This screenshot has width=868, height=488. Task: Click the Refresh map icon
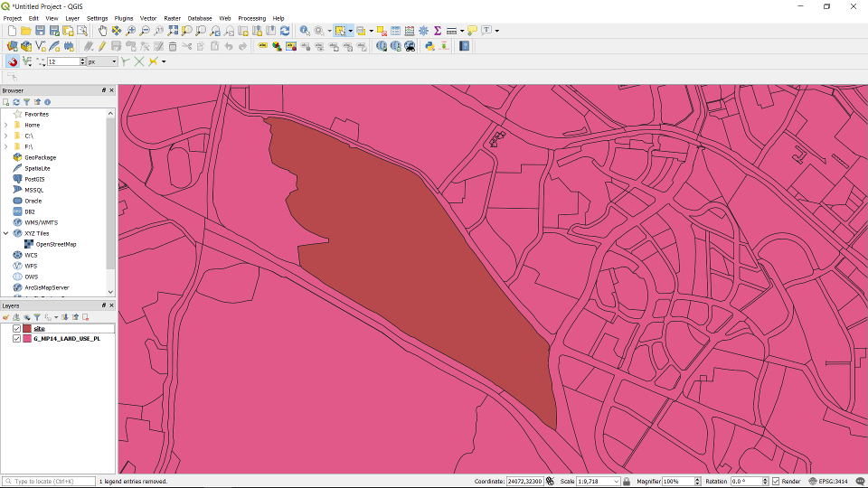[x=285, y=31]
